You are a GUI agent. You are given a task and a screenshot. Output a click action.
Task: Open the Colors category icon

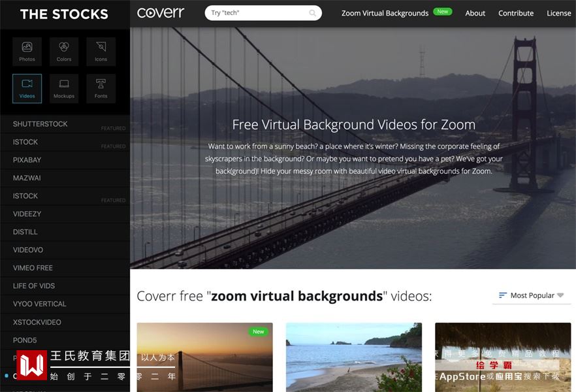[64, 52]
